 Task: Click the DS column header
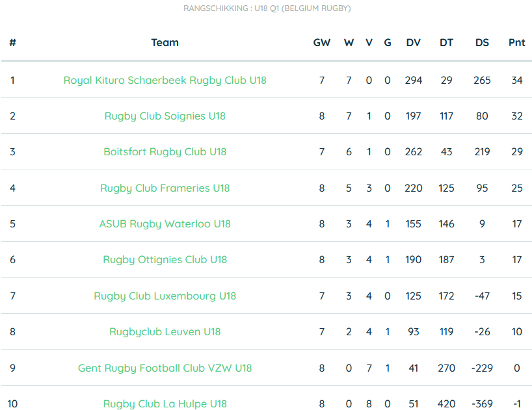pyautogui.click(x=482, y=42)
